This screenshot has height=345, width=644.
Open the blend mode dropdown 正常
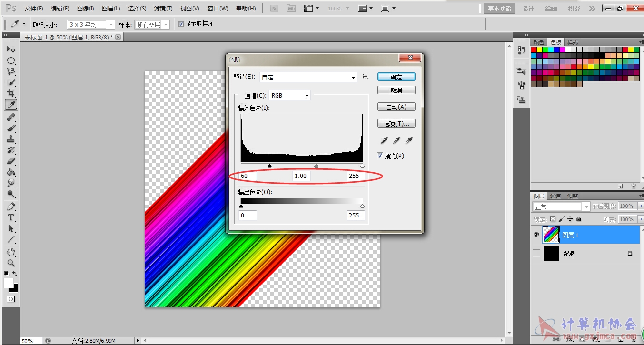pos(561,207)
